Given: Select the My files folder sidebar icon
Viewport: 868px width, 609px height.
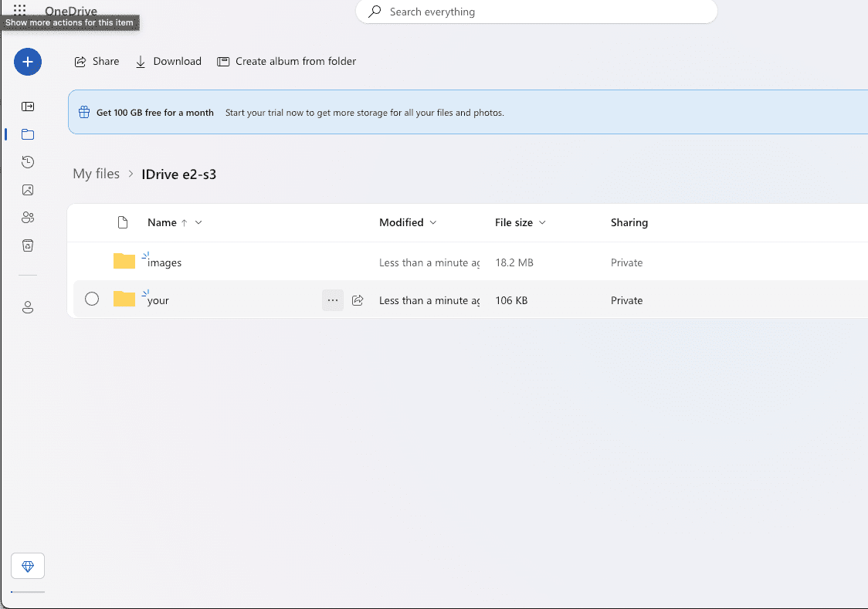Looking at the screenshot, I should [28, 134].
